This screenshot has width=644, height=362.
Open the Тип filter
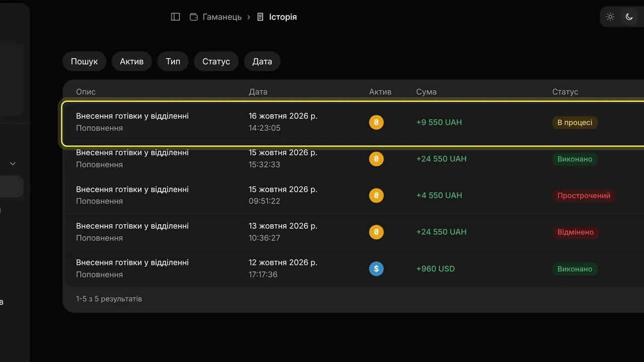173,61
